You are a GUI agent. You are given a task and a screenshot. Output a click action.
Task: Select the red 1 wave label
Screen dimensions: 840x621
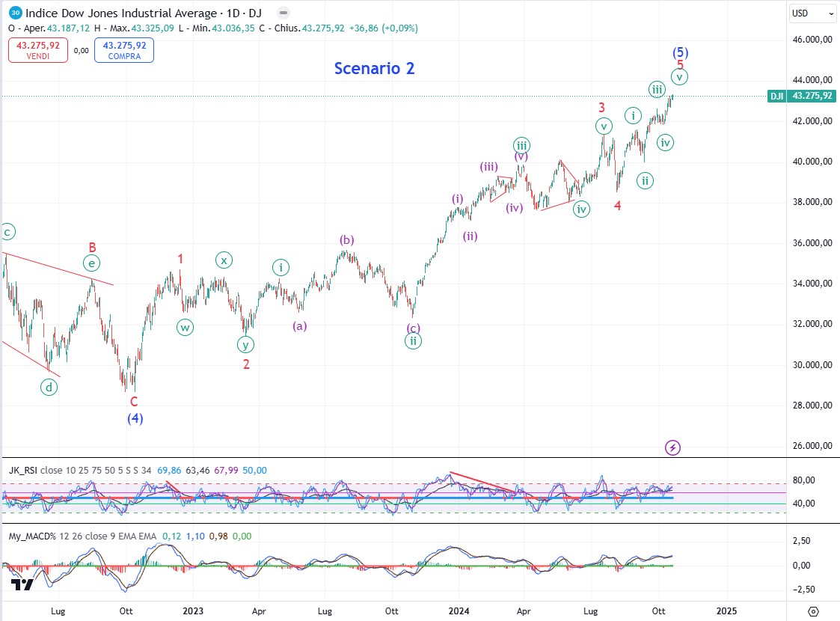click(180, 260)
